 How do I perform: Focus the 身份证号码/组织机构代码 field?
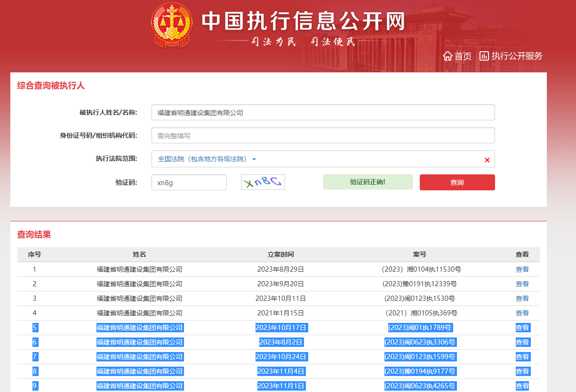[x=323, y=136]
